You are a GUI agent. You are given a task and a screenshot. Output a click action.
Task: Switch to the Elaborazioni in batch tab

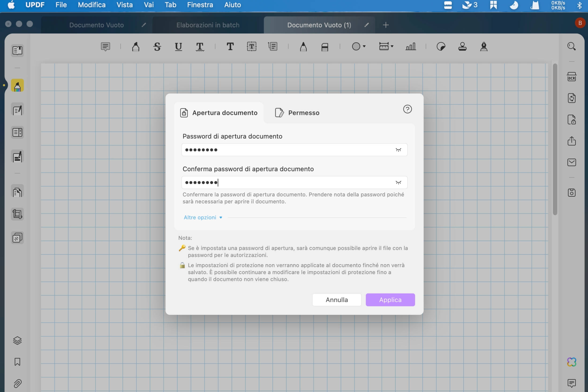coord(208,25)
